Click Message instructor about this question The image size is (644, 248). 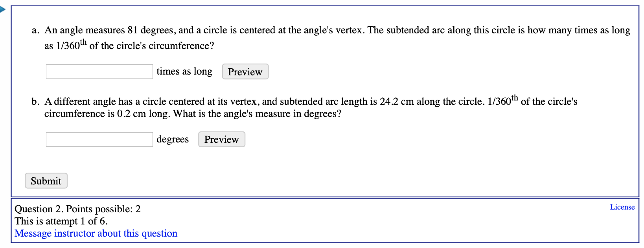96,233
